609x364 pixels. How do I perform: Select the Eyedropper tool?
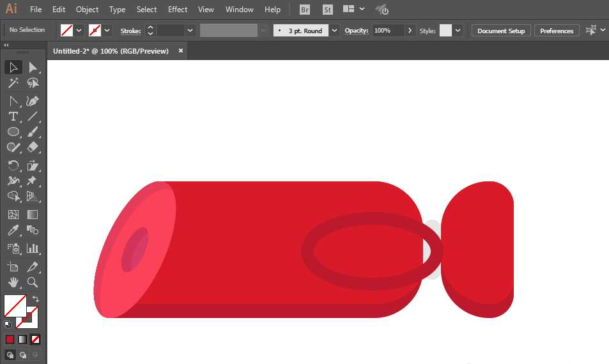tap(13, 231)
